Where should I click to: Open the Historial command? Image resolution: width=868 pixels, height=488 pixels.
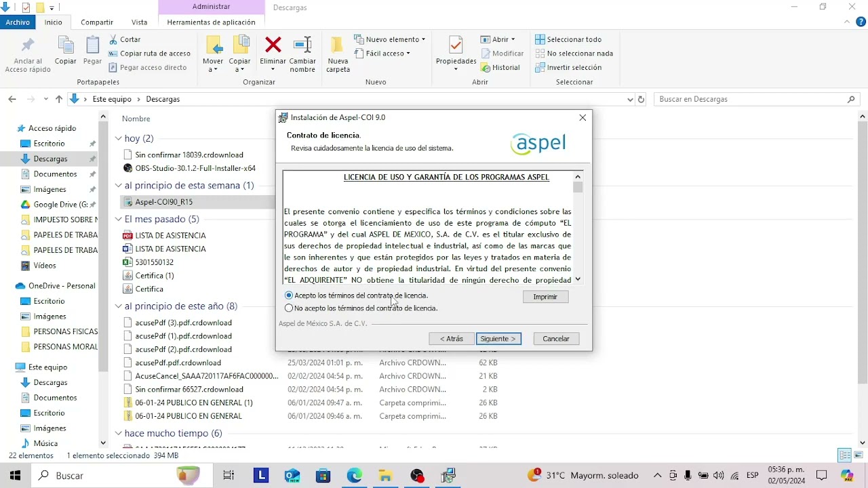point(500,67)
